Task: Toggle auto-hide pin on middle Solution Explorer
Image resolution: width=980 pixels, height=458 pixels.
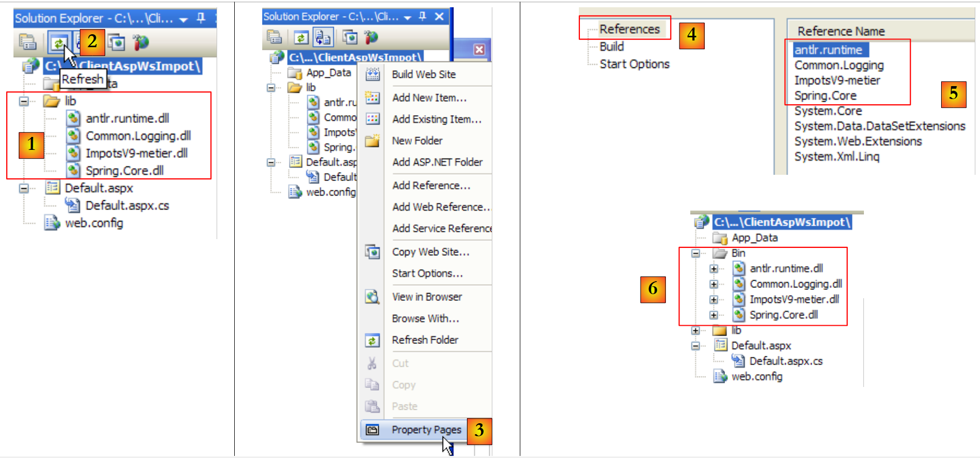Action: (x=422, y=17)
